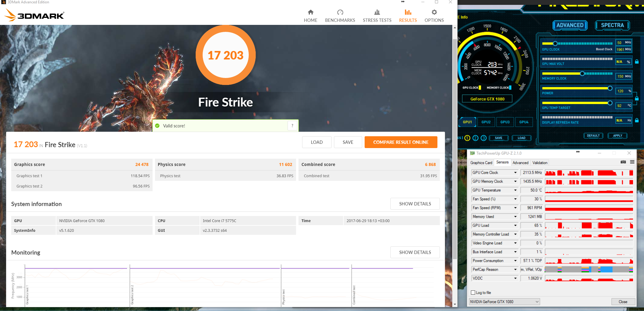Open the NVIDIA GeForce GTX 1080 device selector
The width and height of the screenshot is (644, 311).
(x=504, y=302)
